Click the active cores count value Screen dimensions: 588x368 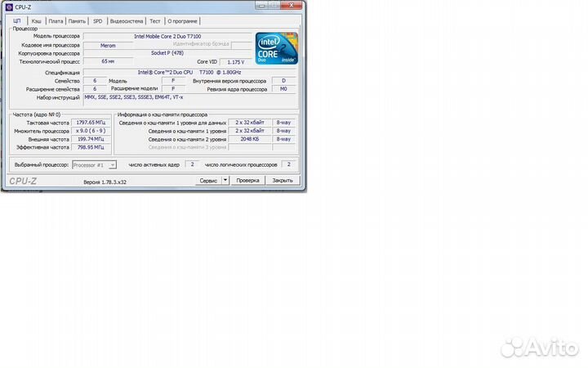tap(192, 164)
